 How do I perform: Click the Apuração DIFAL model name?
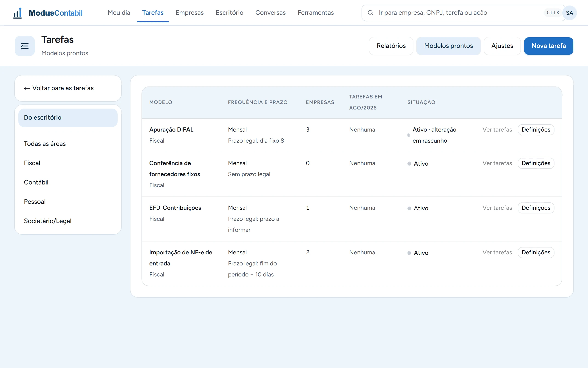click(x=171, y=130)
